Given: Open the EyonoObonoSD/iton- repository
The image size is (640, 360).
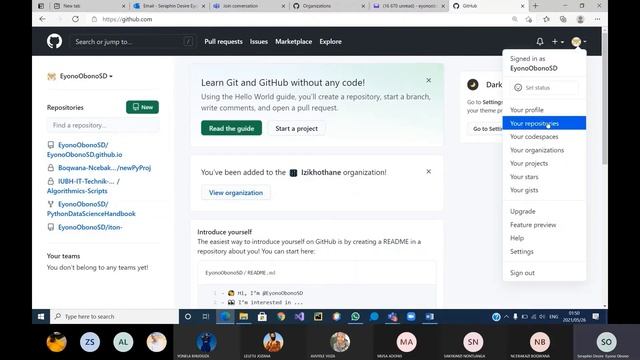Looking at the screenshot, I should point(90,227).
